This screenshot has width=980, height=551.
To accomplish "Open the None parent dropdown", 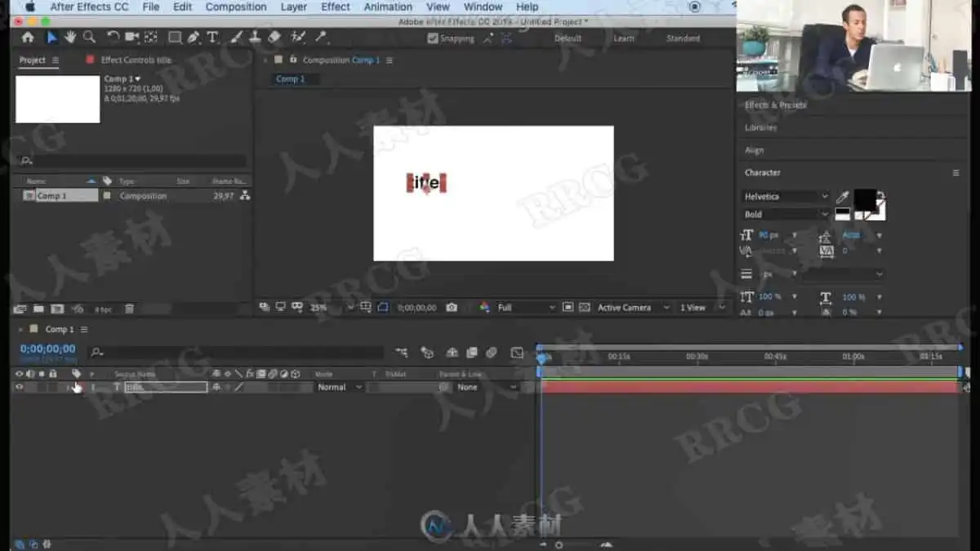I will tap(488, 387).
